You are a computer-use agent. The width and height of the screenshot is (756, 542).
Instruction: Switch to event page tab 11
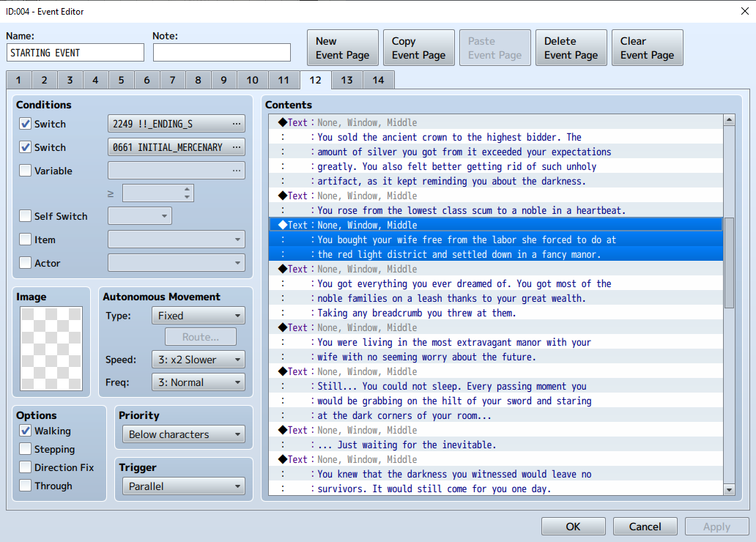click(284, 80)
